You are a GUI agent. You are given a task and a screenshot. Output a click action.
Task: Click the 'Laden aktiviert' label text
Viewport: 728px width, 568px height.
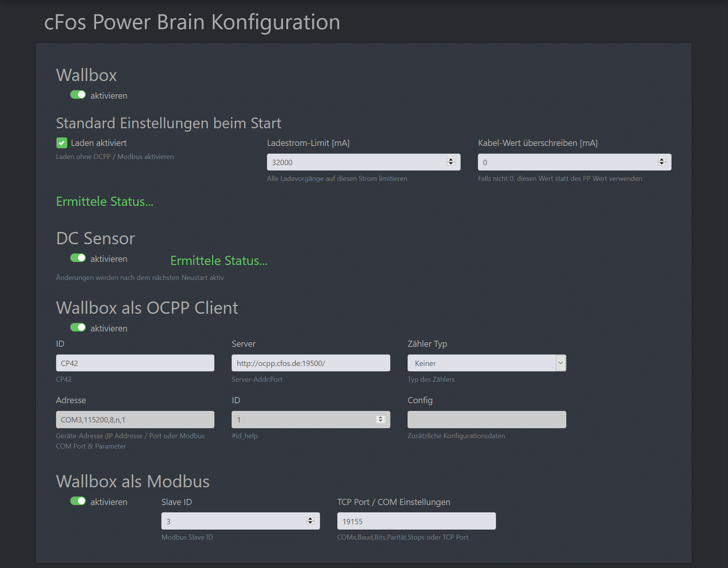pyautogui.click(x=99, y=143)
